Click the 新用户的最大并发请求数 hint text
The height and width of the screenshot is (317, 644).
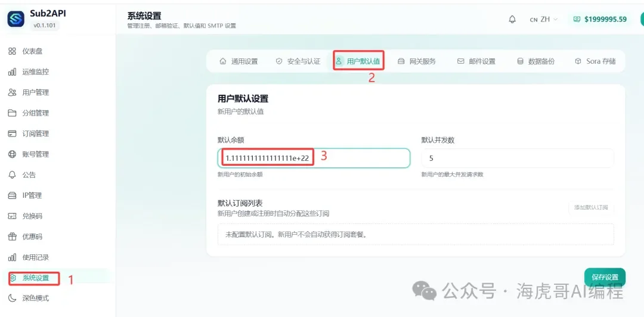click(452, 175)
